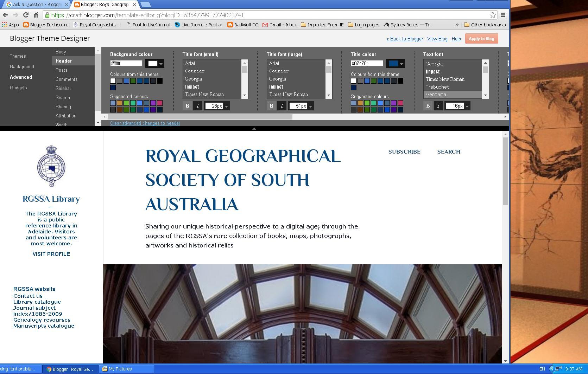The height and width of the screenshot is (374, 588).
Task: Open My Pictures from the taskbar
Action: point(127,369)
